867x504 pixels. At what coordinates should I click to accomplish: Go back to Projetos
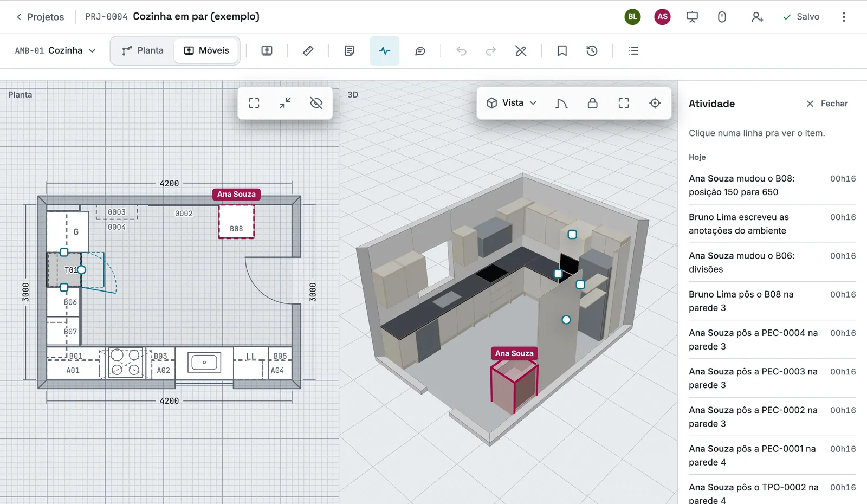(40, 17)
